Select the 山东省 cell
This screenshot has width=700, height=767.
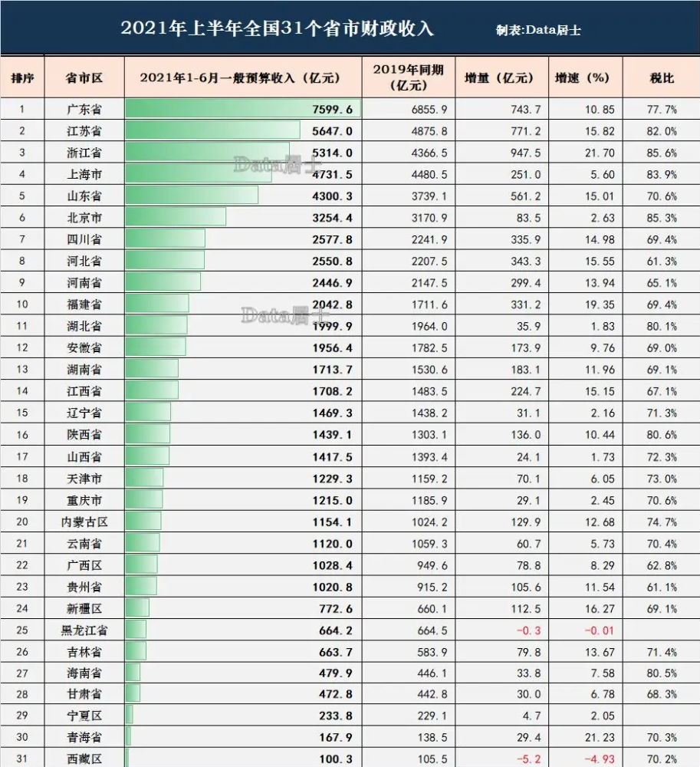click(84, 196)
